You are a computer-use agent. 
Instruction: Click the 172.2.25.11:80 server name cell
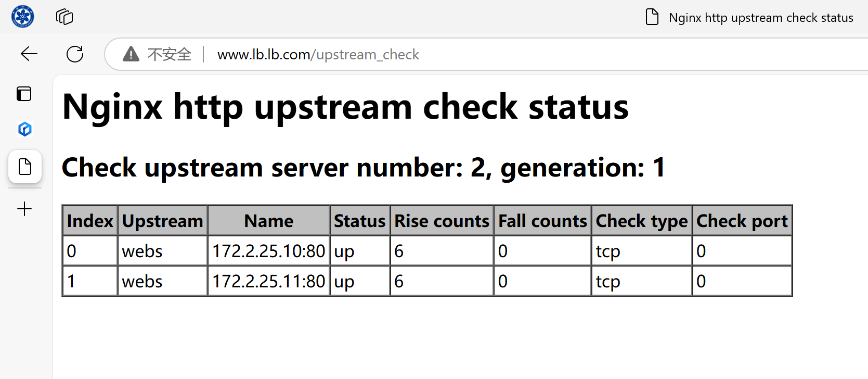(x=268, y=282)
